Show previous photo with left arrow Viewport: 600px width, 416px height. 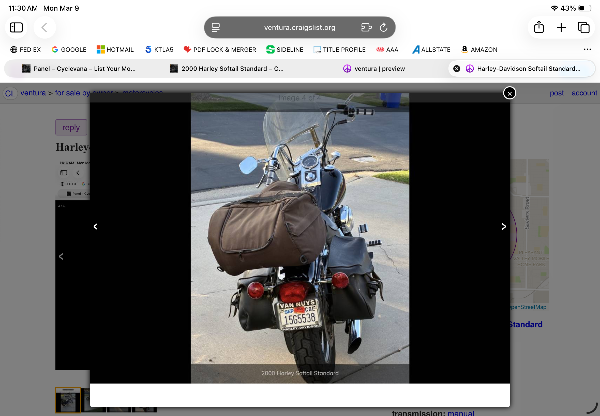coord(96,227)
